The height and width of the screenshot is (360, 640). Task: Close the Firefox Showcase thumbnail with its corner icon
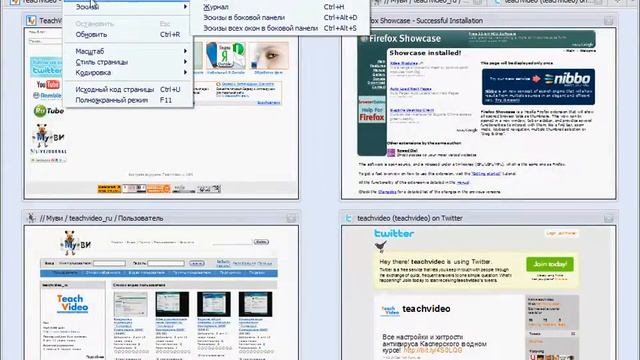[x=608, y=20]
